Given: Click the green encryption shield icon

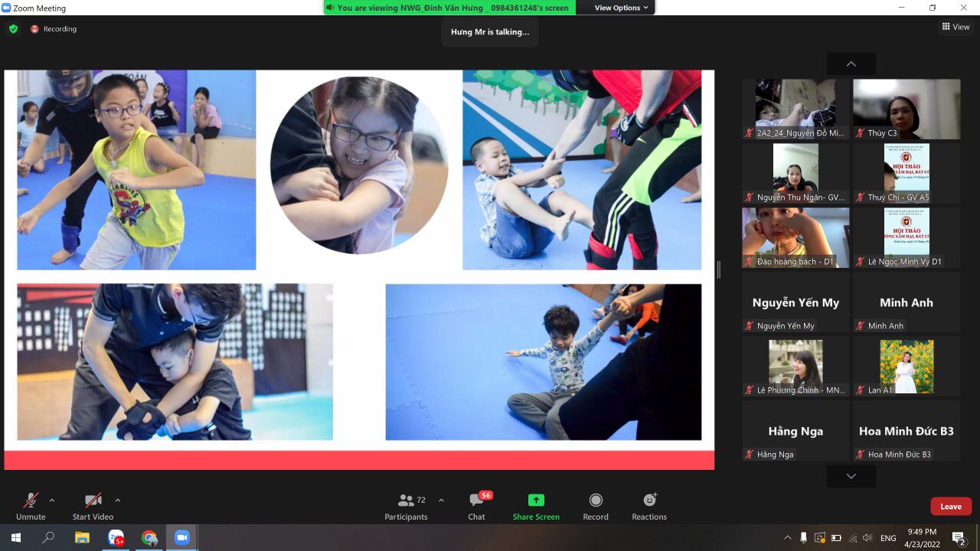Looking at the screenshot, I should click(x=13, y=29).
